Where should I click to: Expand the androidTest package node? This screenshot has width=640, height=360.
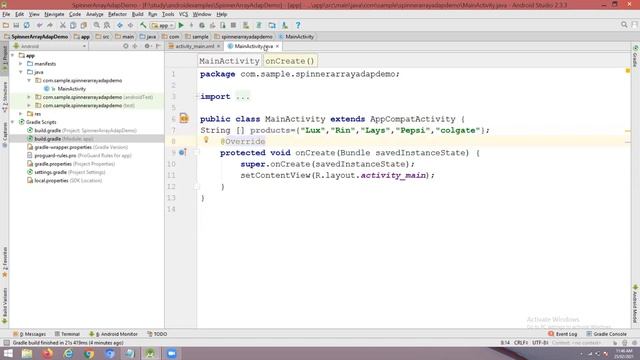tap(29, 97)
